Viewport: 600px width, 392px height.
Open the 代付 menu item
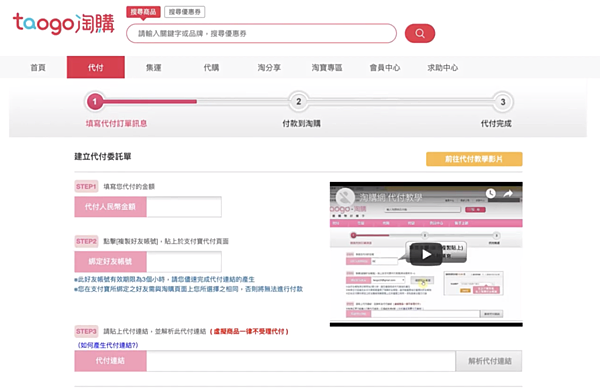click(96, 67)
